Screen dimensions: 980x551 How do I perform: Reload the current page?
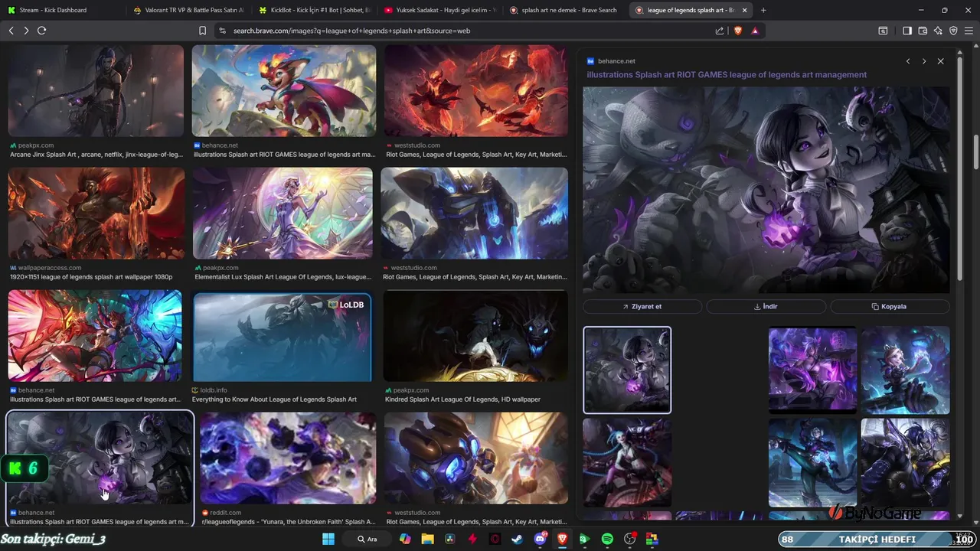click(x=41, y=31)
